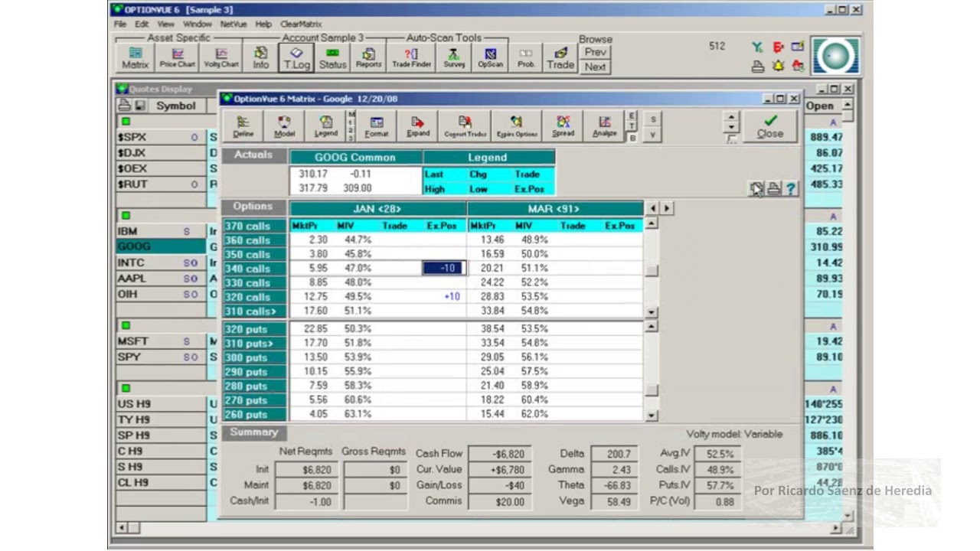Toggle the S button beside Analyze
This screenshot has width=980, height=551.
coord(653,119)
